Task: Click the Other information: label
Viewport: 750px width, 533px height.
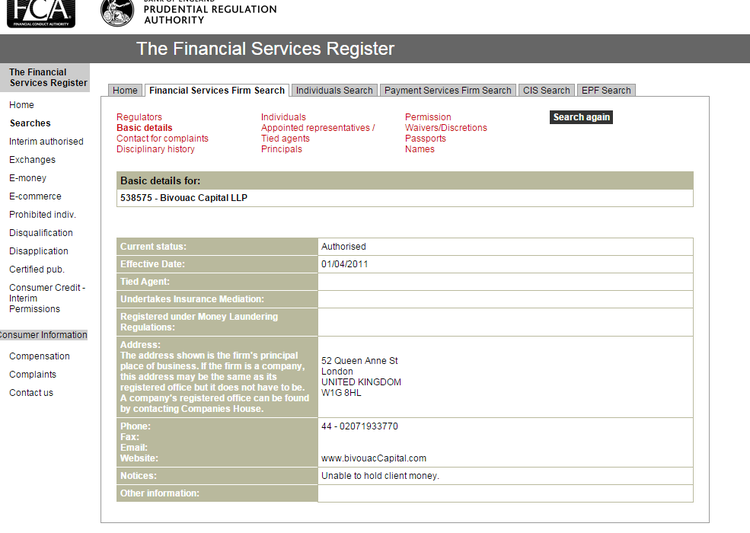Action: 160,493
